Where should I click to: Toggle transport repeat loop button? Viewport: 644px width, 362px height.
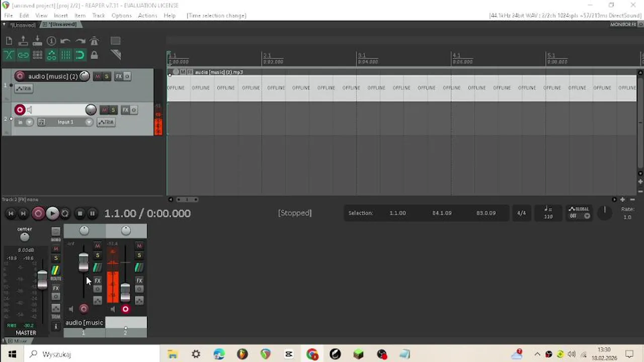pos(65,214)
